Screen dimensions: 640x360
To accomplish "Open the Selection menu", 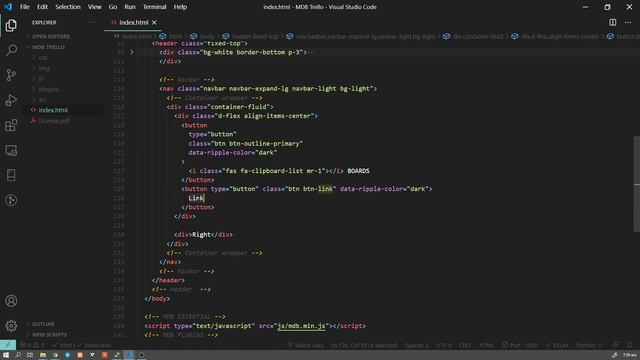I will click(68, 7).
